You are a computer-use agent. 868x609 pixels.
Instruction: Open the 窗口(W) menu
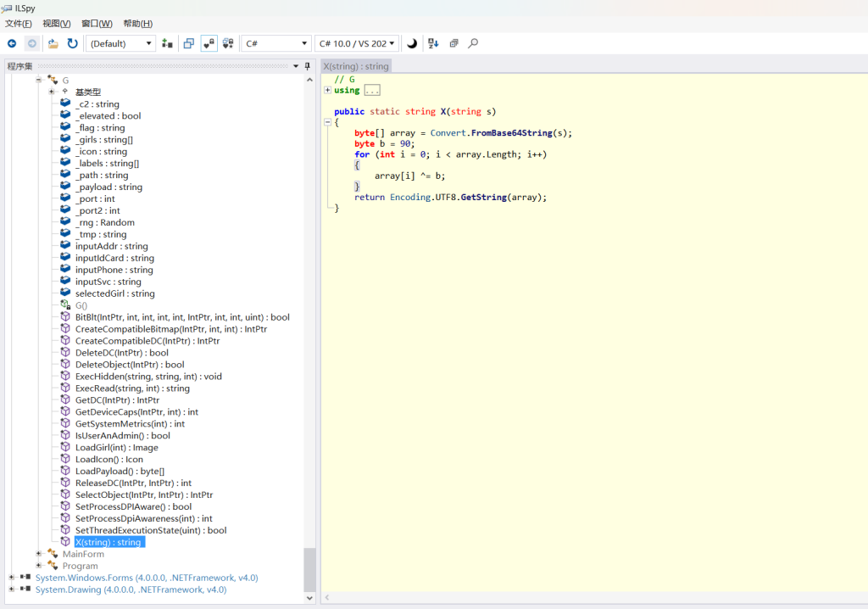97,23
